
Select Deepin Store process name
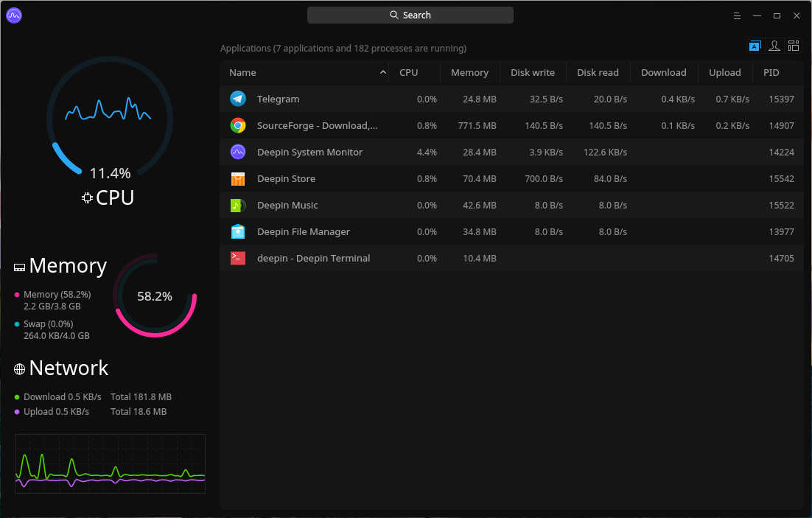(x=287, y=179)
